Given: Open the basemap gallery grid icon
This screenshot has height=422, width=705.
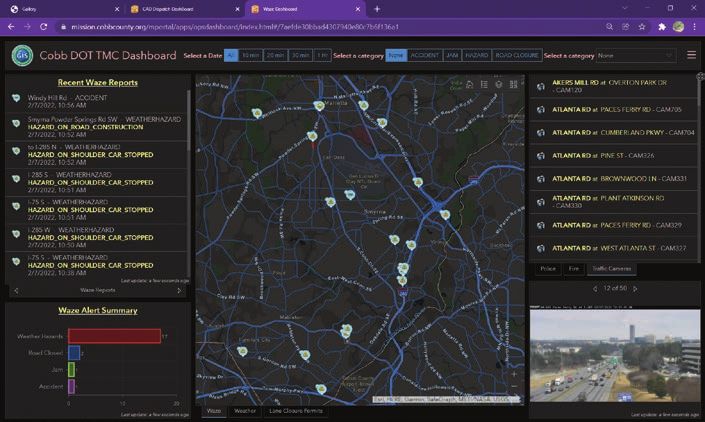Looking at the screenshot, I should [513, 84].
